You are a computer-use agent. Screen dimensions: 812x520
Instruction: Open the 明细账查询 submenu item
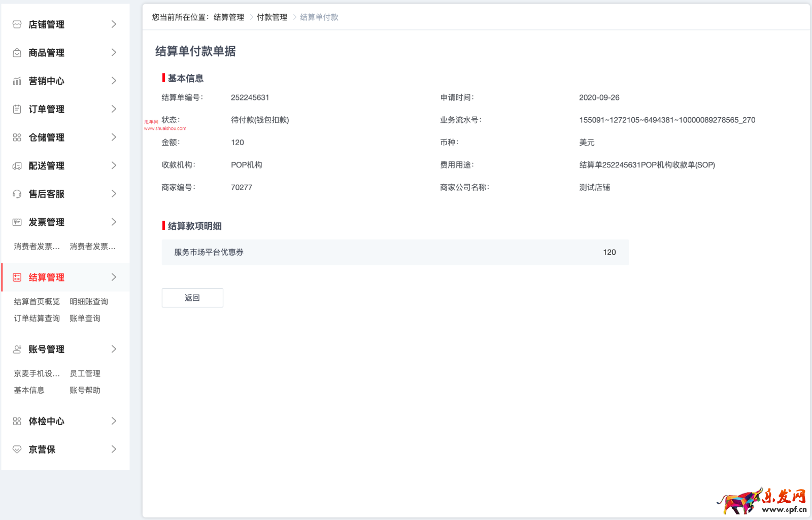pos(89,302)
